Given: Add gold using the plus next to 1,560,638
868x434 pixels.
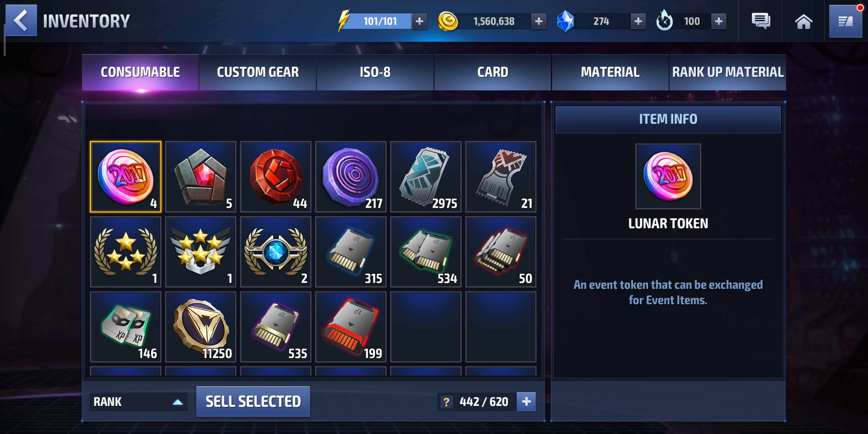Looking at the screenshot, I should point(539,21).
